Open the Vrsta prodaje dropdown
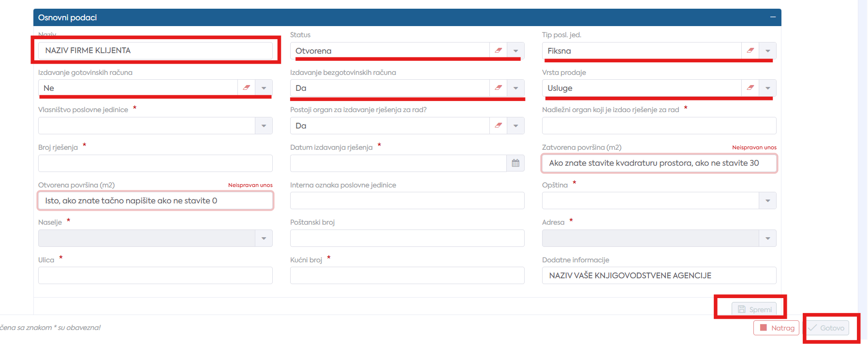 [768, 88]
